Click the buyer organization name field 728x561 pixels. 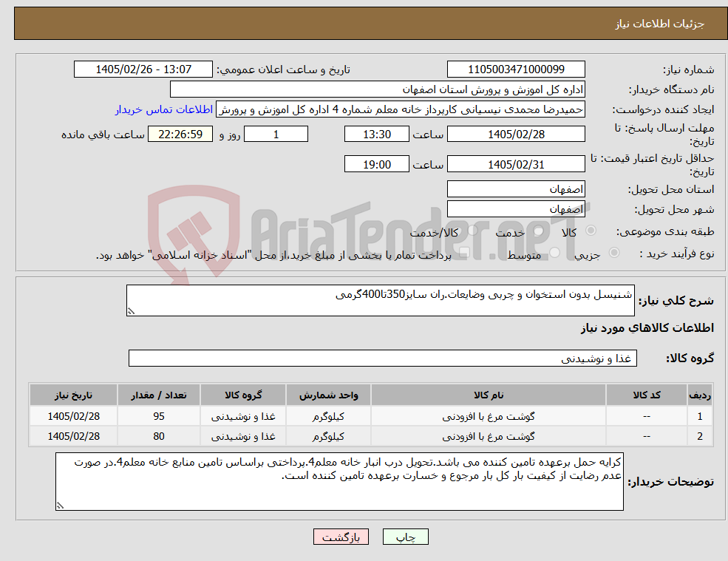pyautogui.click(x=378, y=89)
